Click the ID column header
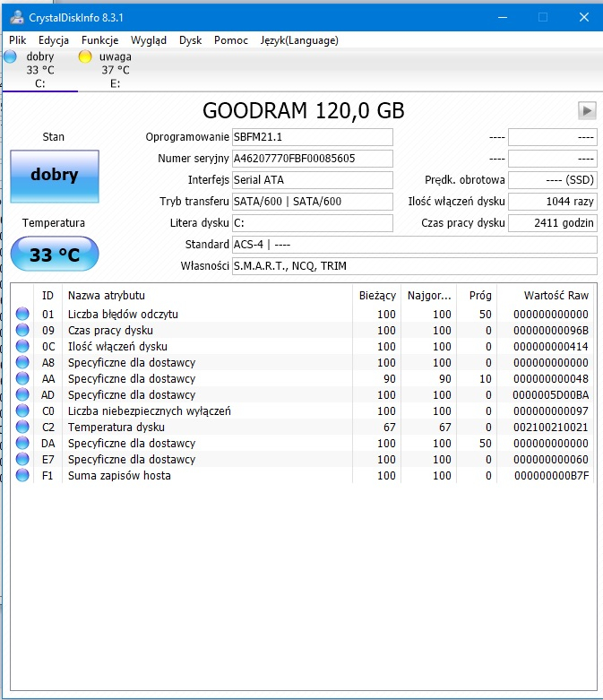 (x=47, y=295)
